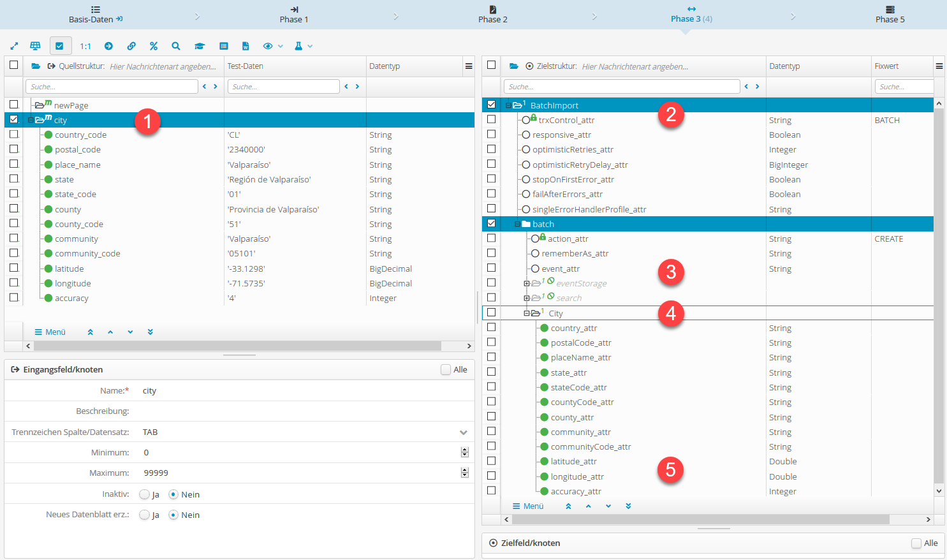Click the folder icon next to Zielstruktur

tap(514, 66)
